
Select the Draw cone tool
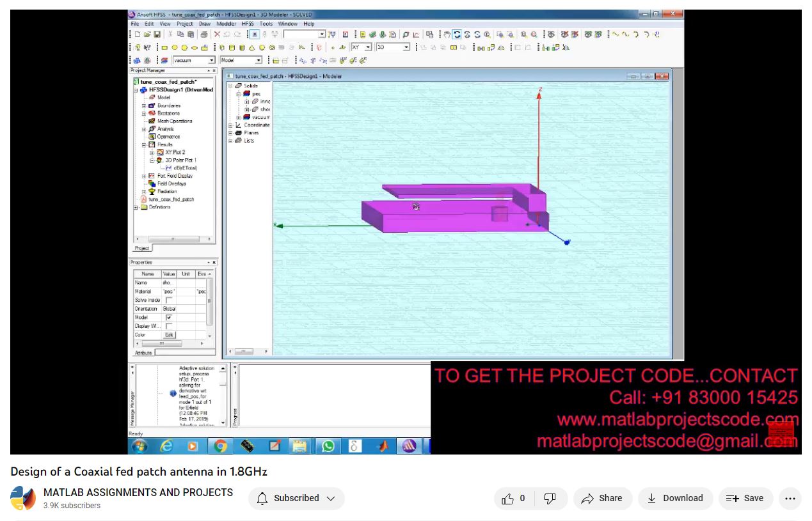[x=251, y=47]
